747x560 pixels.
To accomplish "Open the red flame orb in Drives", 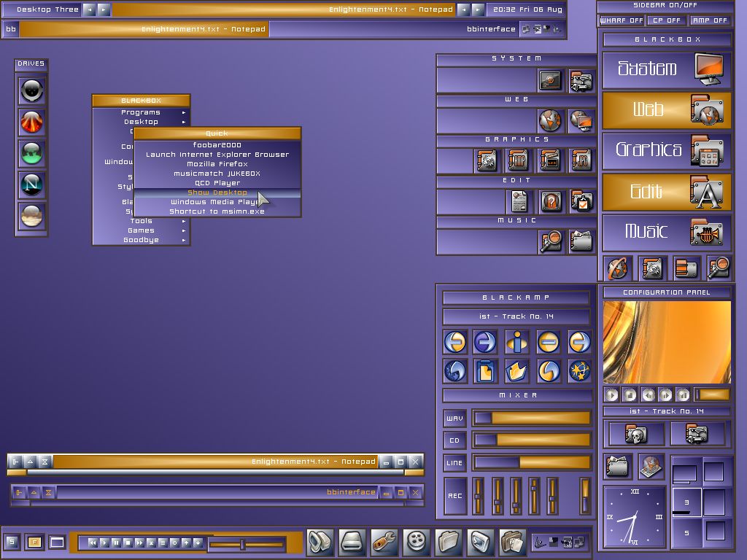I will [x=31, y=122].
